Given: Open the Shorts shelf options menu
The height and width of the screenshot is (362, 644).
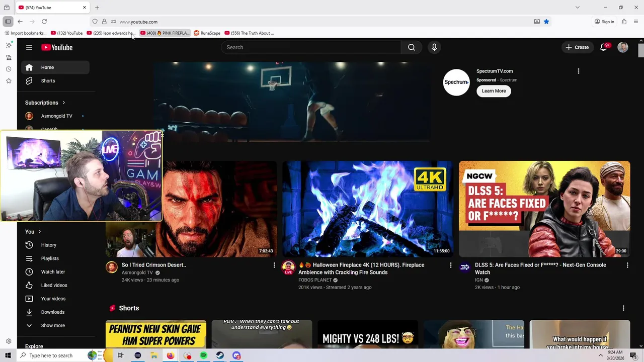Looking at the screenshot, I should tap(623, 308).
